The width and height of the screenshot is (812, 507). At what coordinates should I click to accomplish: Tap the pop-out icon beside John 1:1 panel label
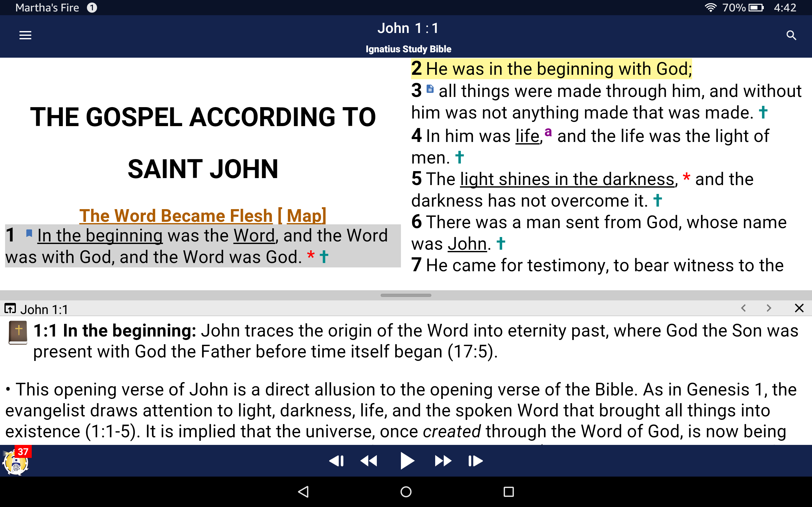(10, 308)
